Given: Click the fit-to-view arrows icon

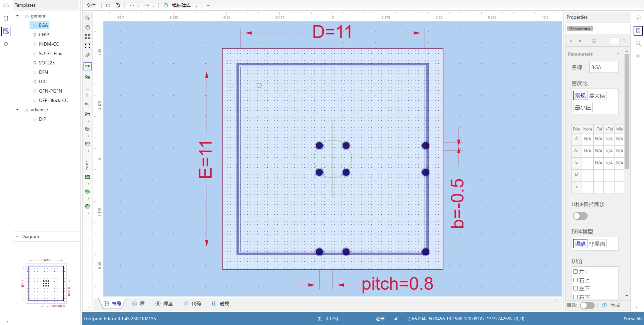Looking at the screenshot, I should pos(88,37).
